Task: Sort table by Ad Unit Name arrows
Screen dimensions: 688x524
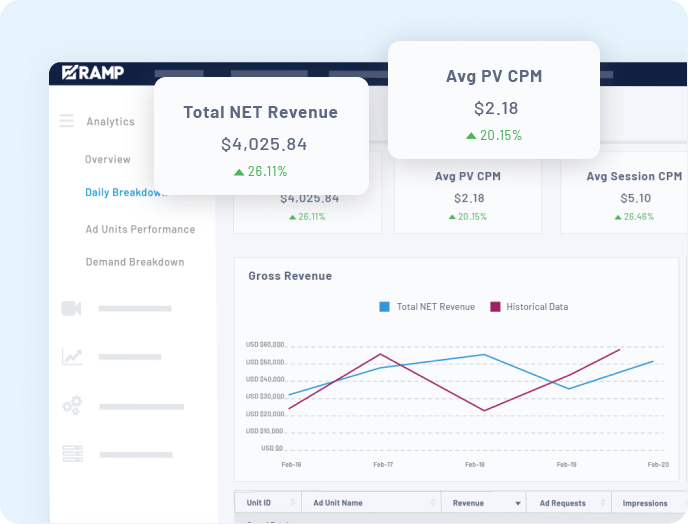Action: 433,503
